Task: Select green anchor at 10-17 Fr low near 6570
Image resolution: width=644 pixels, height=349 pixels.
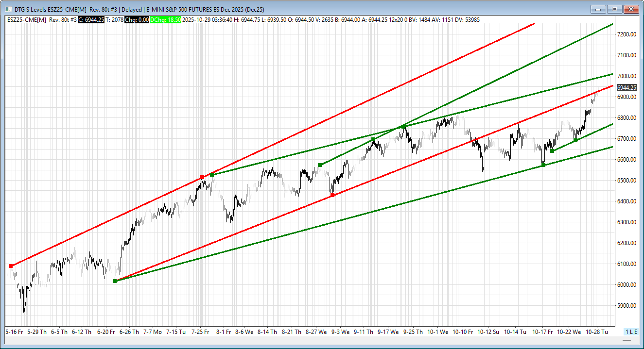Action: (x=543, y=166)
